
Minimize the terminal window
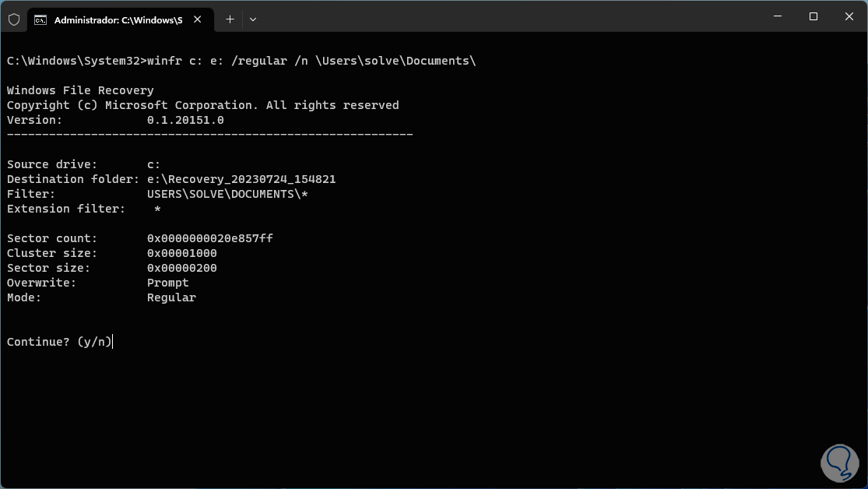(x=778, y=16)
